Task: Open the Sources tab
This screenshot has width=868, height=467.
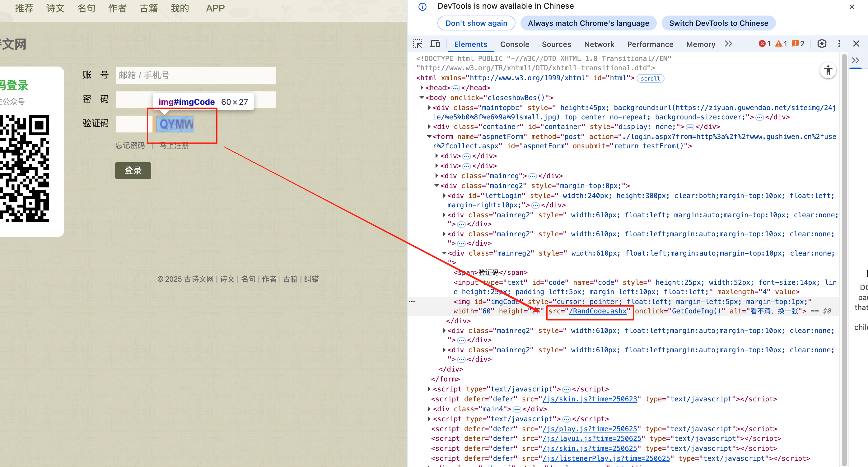Action: (556, 44)
